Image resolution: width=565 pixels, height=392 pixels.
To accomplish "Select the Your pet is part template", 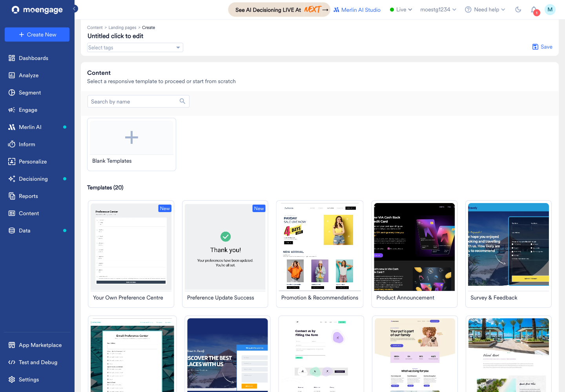I will tap(415, 354).
